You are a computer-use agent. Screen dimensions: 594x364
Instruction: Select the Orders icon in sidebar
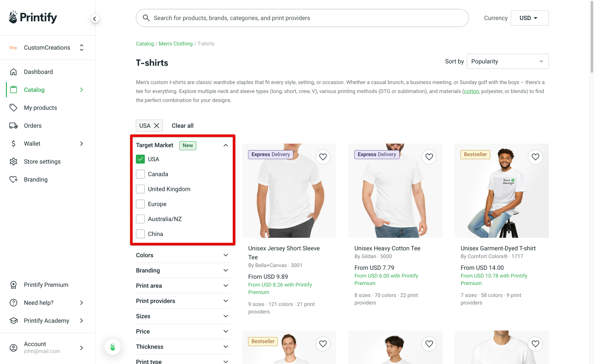click(x=13, y=126)
